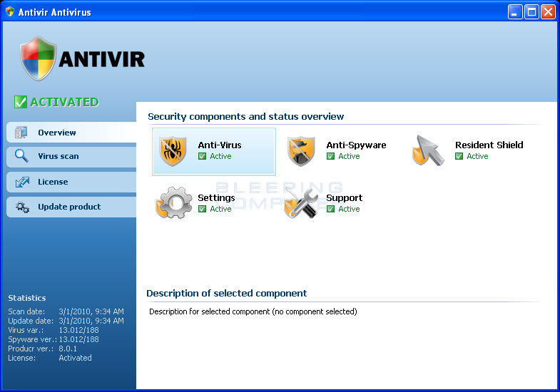Click the Virus scan magnifier icon

(21, 156)
